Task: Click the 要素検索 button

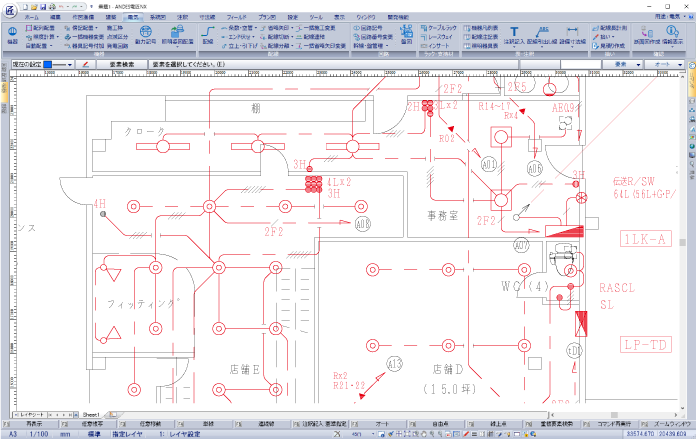Action: click(x=122, y=64)
